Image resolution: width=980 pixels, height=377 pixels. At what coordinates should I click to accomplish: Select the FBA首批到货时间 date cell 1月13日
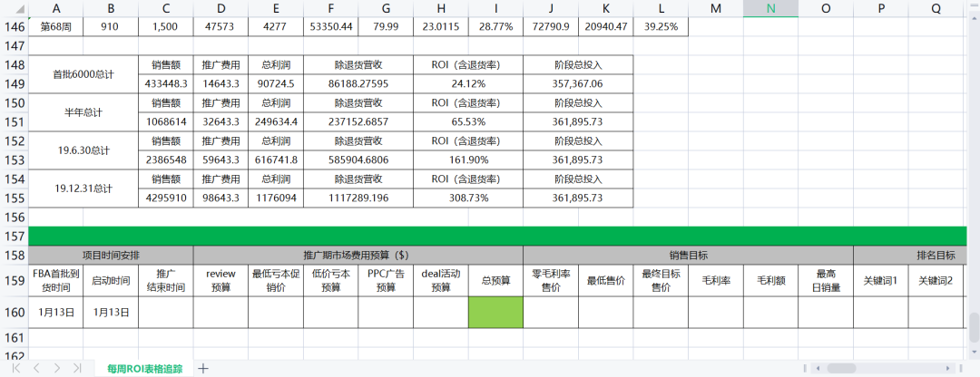pos(56,312)
